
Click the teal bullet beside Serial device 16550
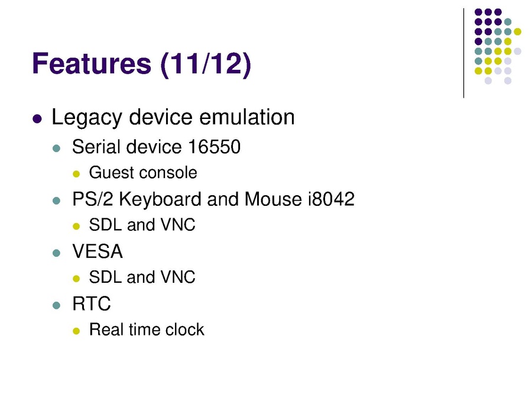click(57, 148)
